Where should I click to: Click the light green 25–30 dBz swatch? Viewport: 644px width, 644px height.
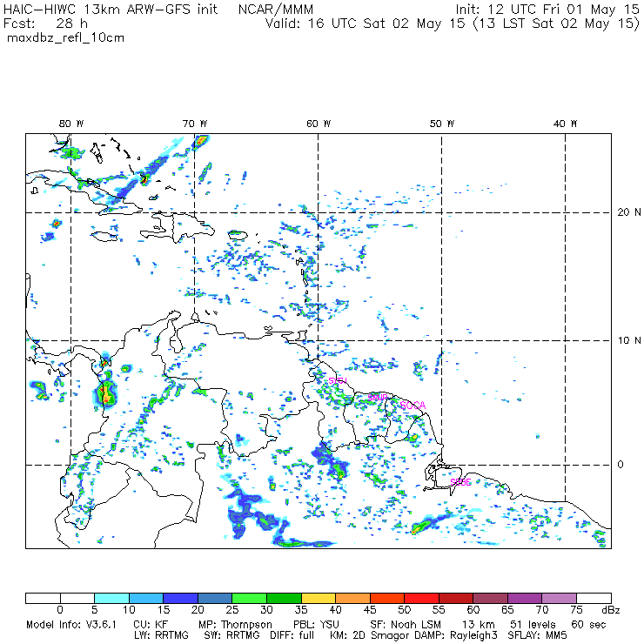coord(249,598)
